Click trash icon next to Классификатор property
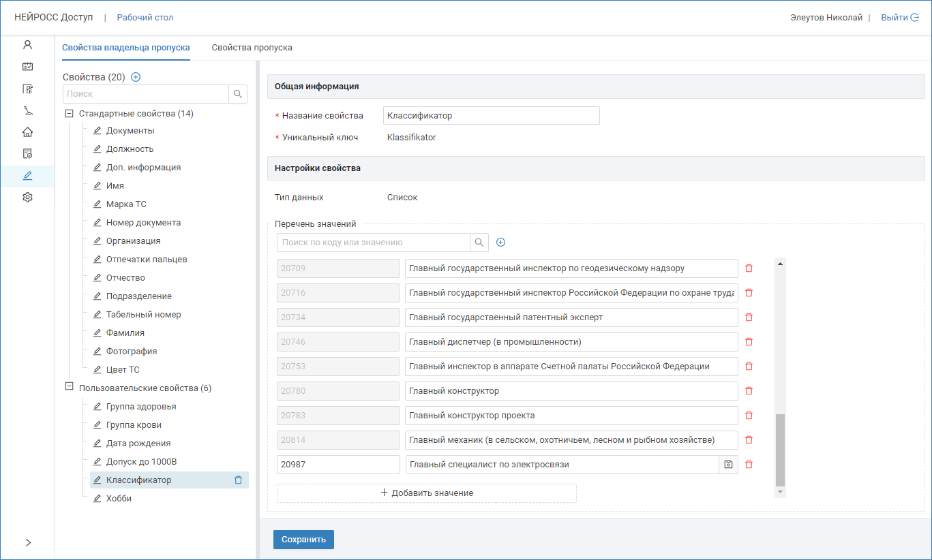This screenshot has height=560, width=932. point(238,480)
